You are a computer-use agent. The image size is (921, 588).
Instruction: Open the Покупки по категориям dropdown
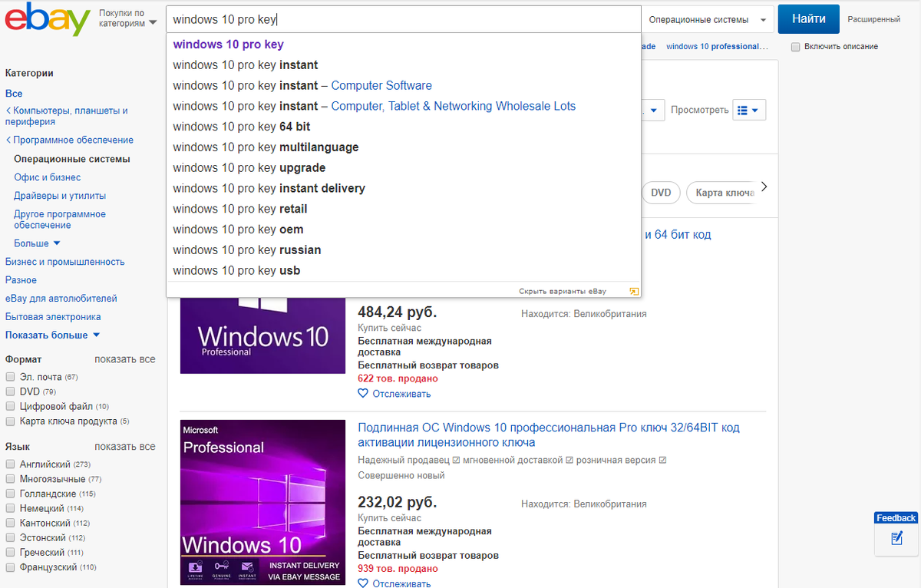coord(127,18)
